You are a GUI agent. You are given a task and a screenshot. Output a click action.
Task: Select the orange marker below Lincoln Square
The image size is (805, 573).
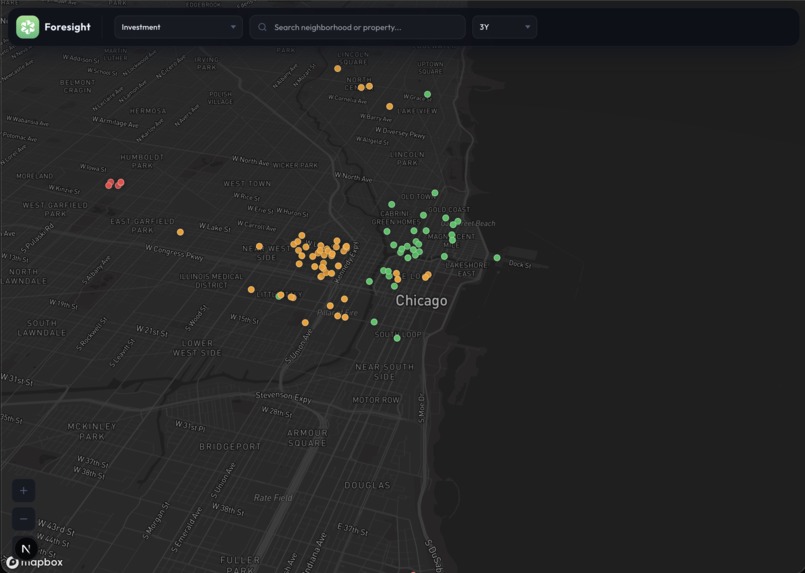click(x=337, y=68)
